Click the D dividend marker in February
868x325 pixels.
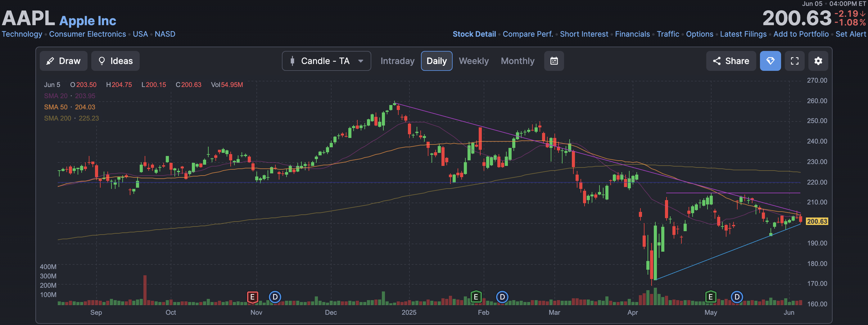[502, 297]
